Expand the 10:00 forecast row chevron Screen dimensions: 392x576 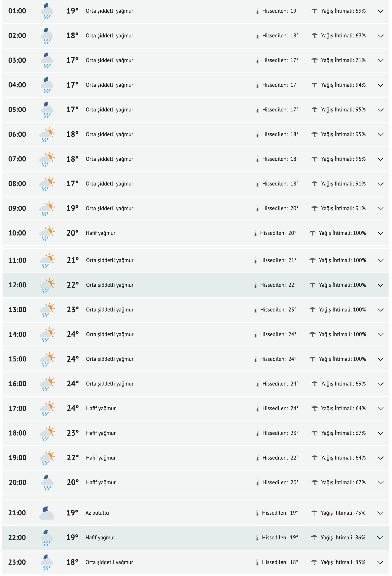point(380,233)
